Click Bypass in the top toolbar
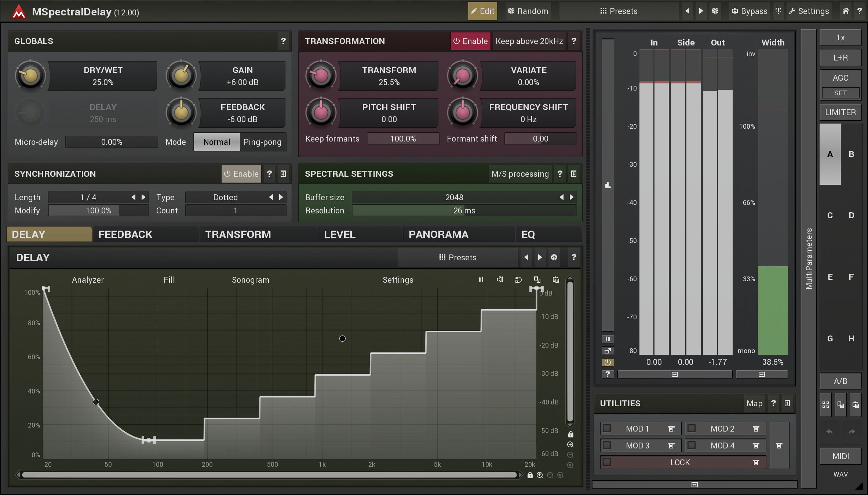 coord(749,11)
